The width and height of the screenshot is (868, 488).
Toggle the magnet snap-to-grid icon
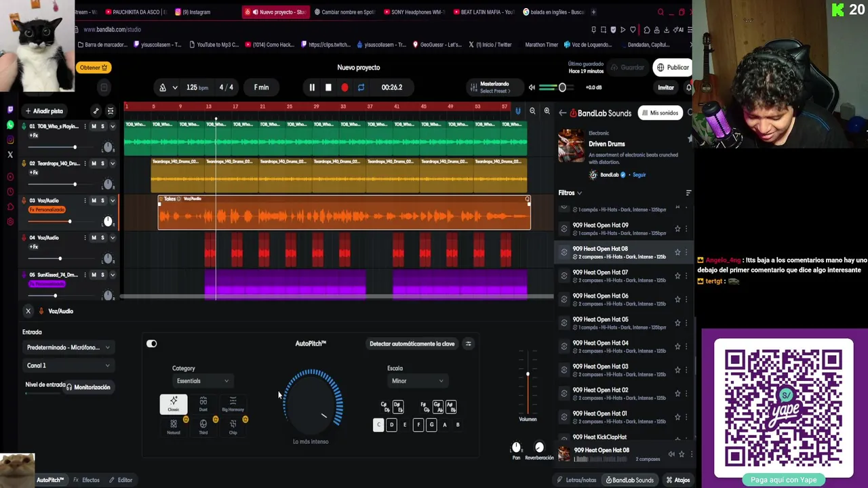coord(518,111)
